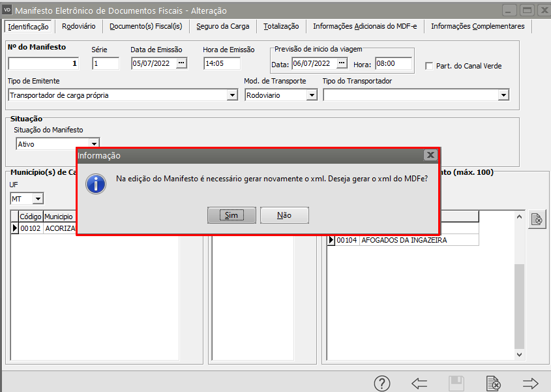Open the Situação do Manifesto dropdown
551x392 pixels.
point(94,143)
